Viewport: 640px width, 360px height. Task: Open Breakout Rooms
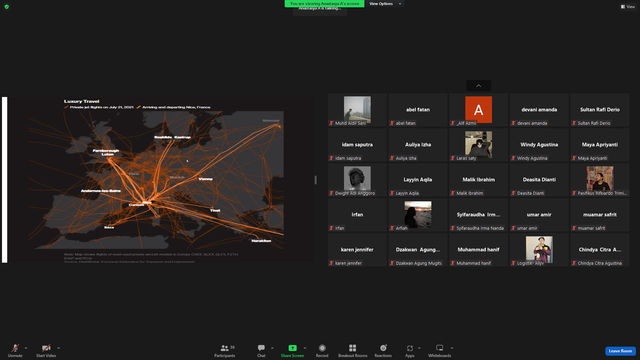click(x=353, y=350)
